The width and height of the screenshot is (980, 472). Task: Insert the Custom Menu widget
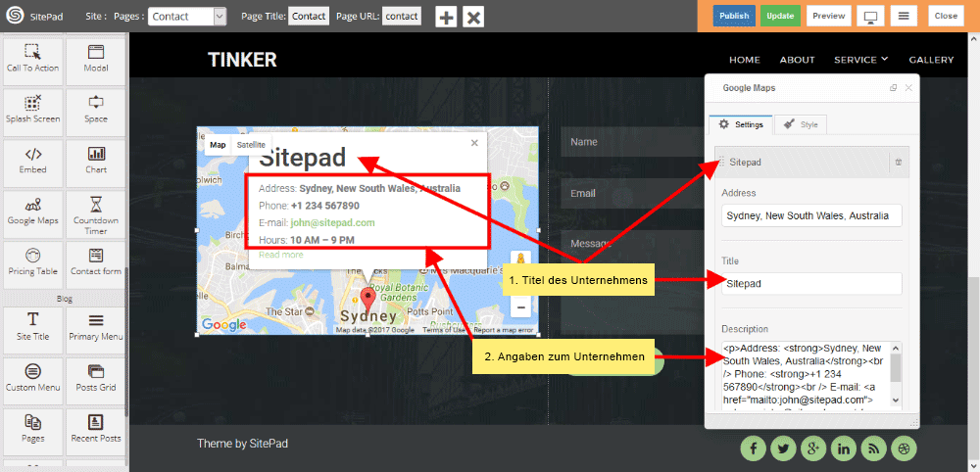[32, 381]
